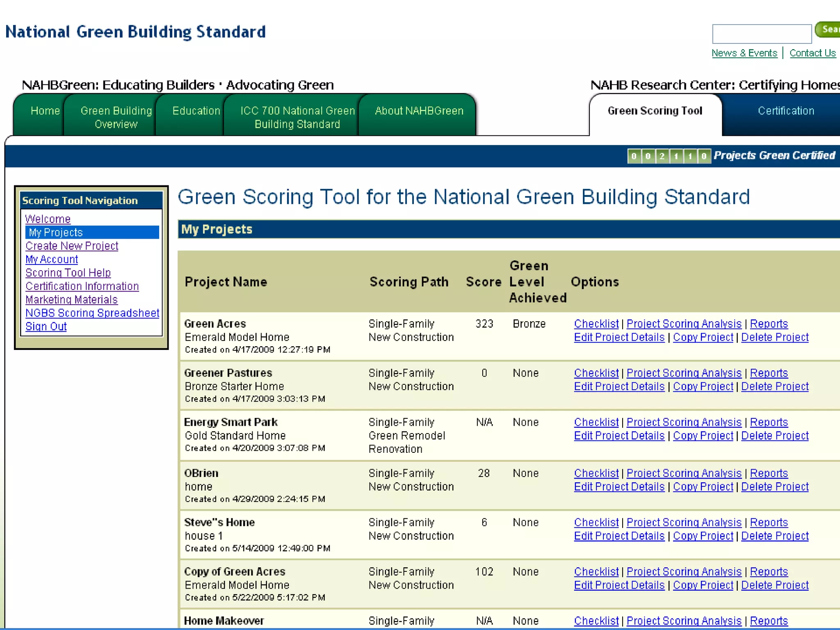Image resolution: width=840 pixels, height=630 pixels.
Task: Open NGBS Scoring Spreadsheet link
Action: pos(92,313)
